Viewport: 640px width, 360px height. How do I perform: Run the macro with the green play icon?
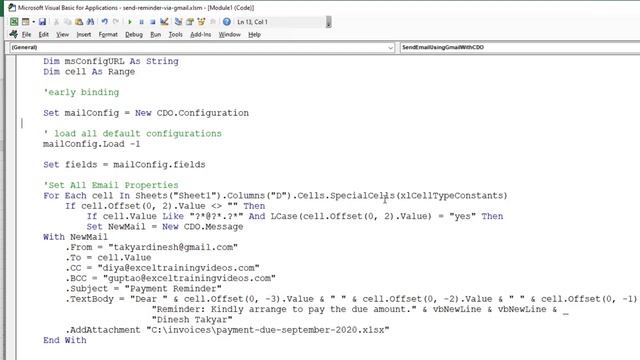130,22
